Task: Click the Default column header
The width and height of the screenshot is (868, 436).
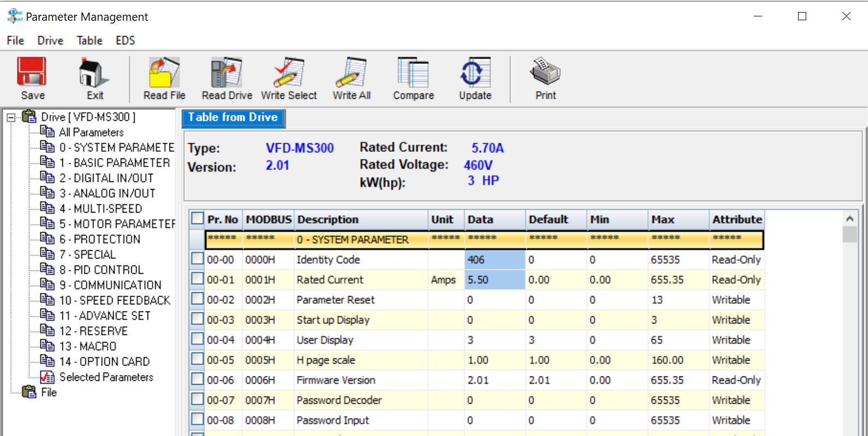Action: click(556, 220)
